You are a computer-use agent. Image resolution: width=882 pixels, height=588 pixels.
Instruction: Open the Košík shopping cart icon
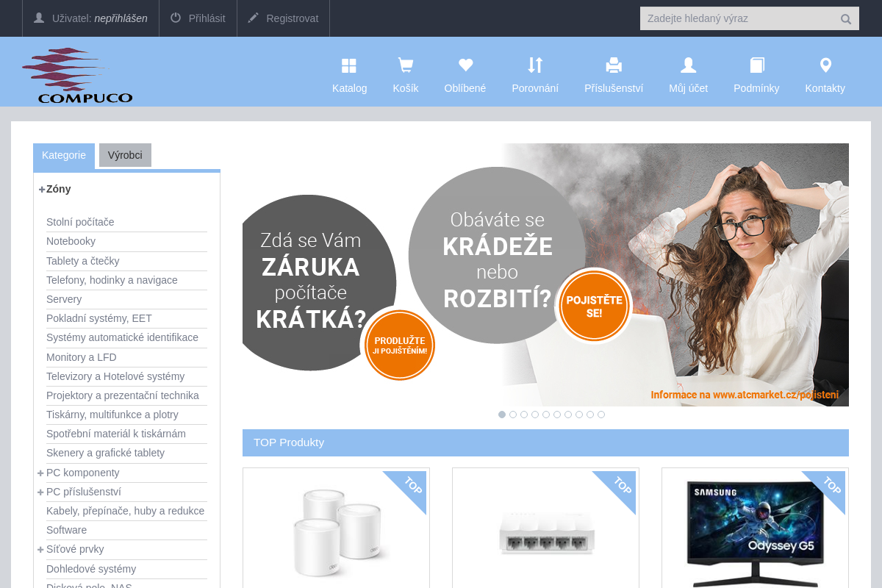(x=405, y=65)
